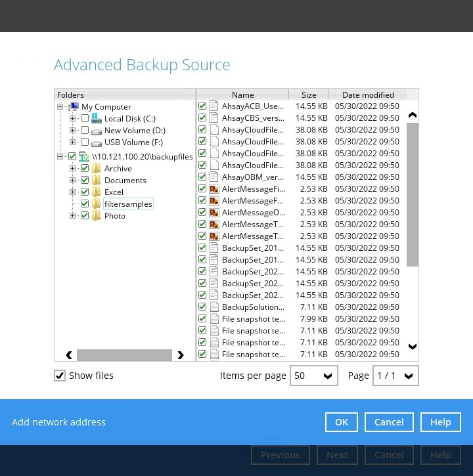Click the folder tree horizontal scrollbar thumb

click(124, 355)
